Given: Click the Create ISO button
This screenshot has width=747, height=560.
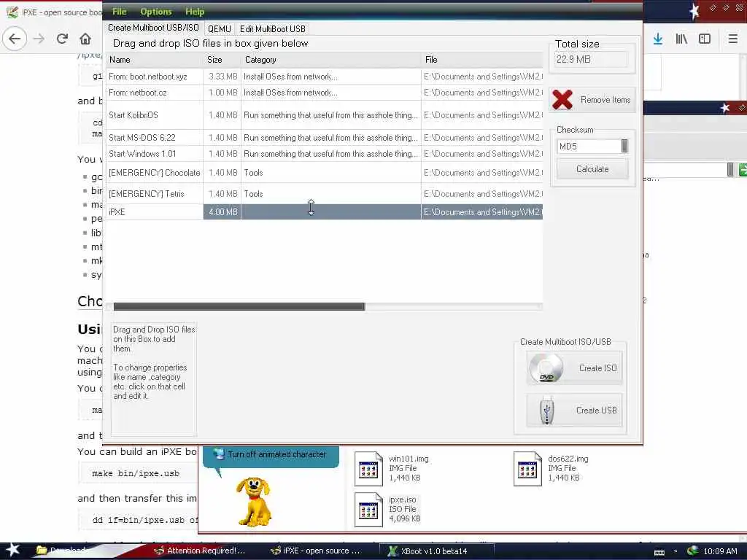Looking at the screenshot, I should (x=574, y=367).
